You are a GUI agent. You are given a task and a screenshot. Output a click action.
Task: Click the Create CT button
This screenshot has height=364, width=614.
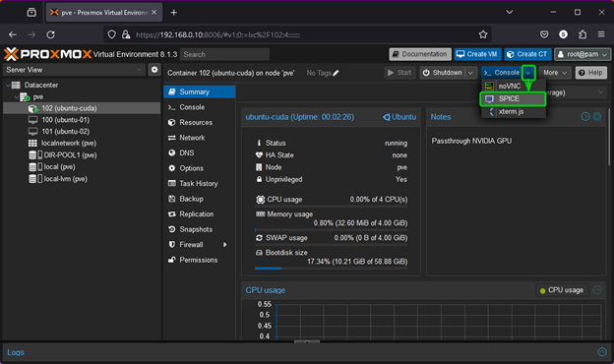pos(527,54)
